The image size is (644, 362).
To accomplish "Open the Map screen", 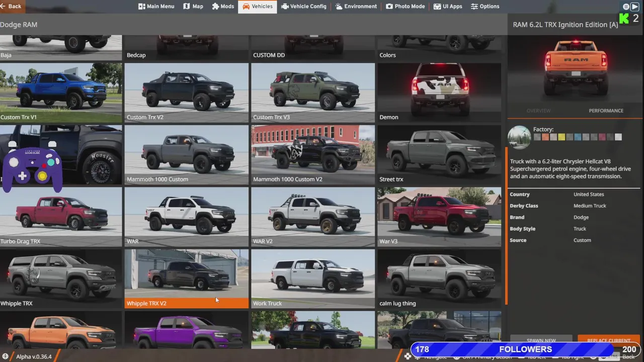I will click(193, 7).
